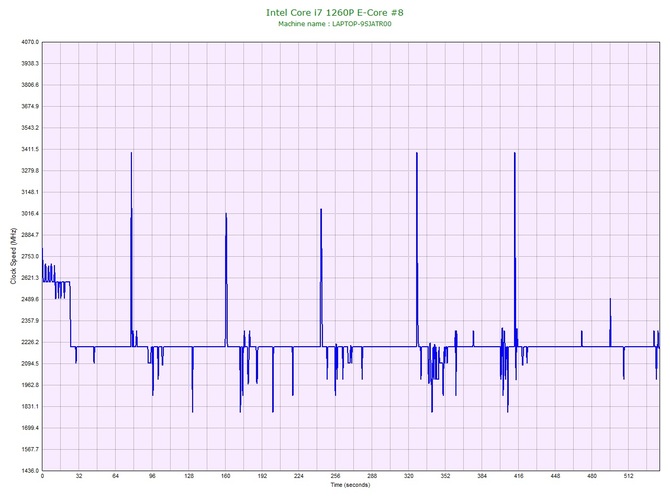
Task: Click the spike peak near 243 seconds
Action: (321, 209)
